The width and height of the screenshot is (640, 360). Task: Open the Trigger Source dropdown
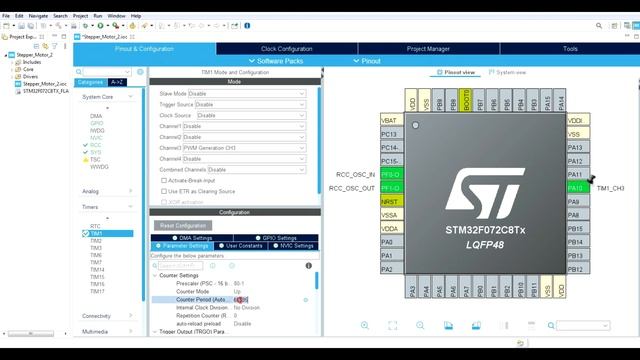(250, 104)
